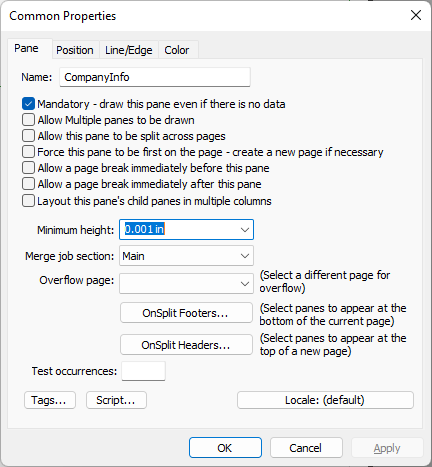
Task: Enable Force this pane to be first on page
Action: tap(28, 152)
